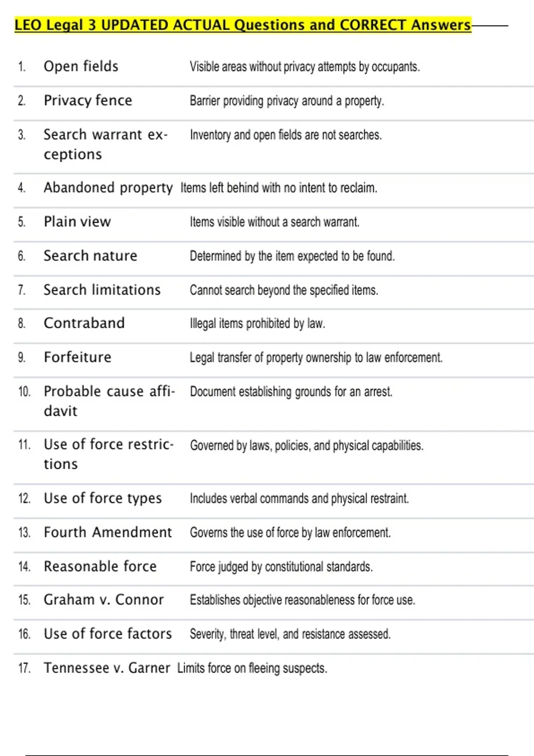Click the definition "Determined by the item expected to be found."
Screen dimensions: 534x756
pyautogui.click(x=292, y=256)
